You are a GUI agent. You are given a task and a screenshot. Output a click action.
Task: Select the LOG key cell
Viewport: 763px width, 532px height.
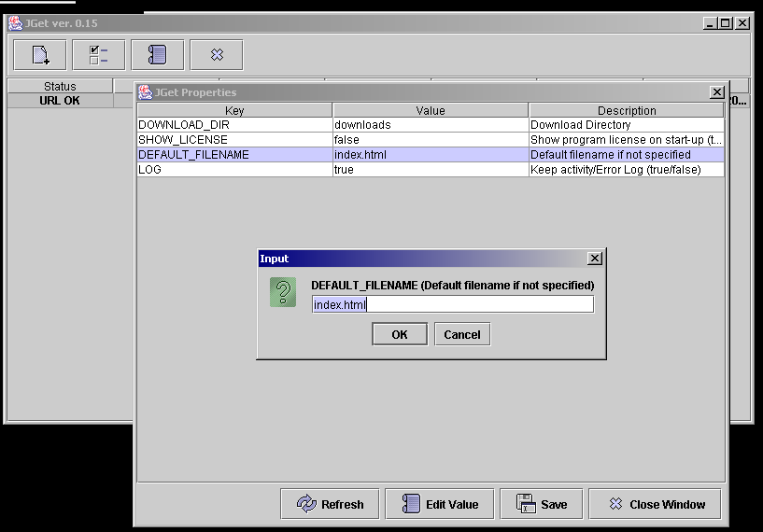[x=234, y=170]
